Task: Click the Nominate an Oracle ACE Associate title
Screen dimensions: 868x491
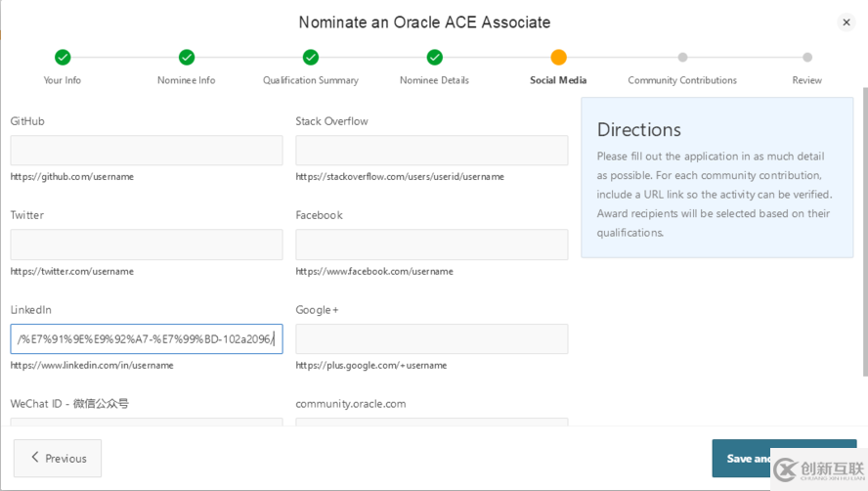Action: point(424,22)
